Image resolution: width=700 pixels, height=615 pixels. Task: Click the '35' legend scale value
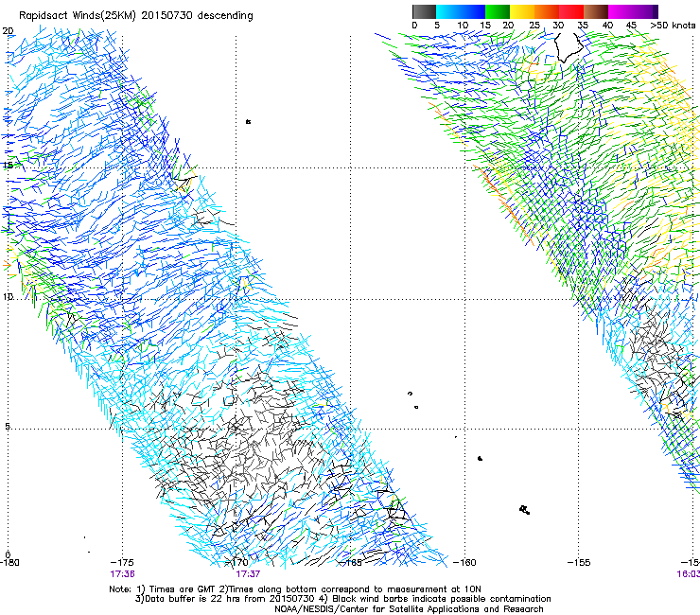(x=583, y=26)
